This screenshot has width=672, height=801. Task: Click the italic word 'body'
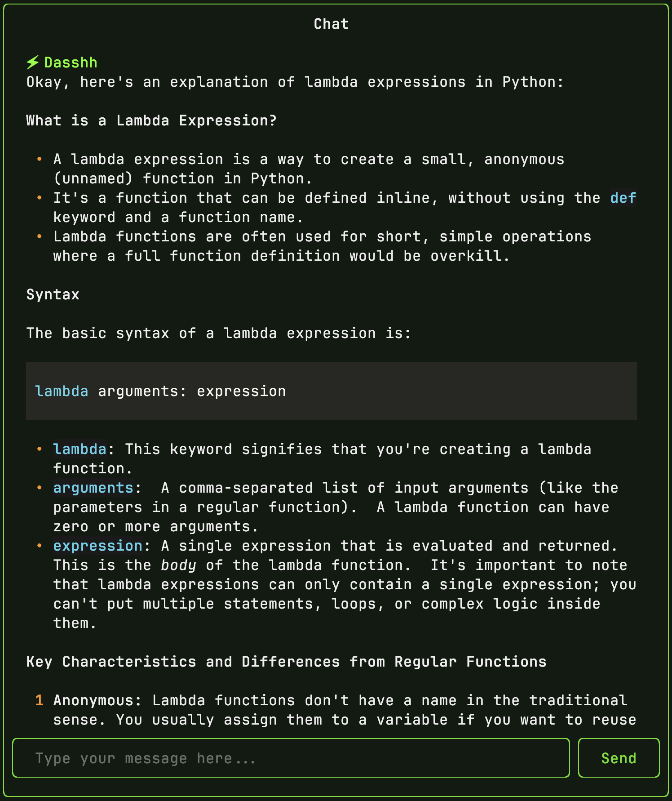coord(178,565)
